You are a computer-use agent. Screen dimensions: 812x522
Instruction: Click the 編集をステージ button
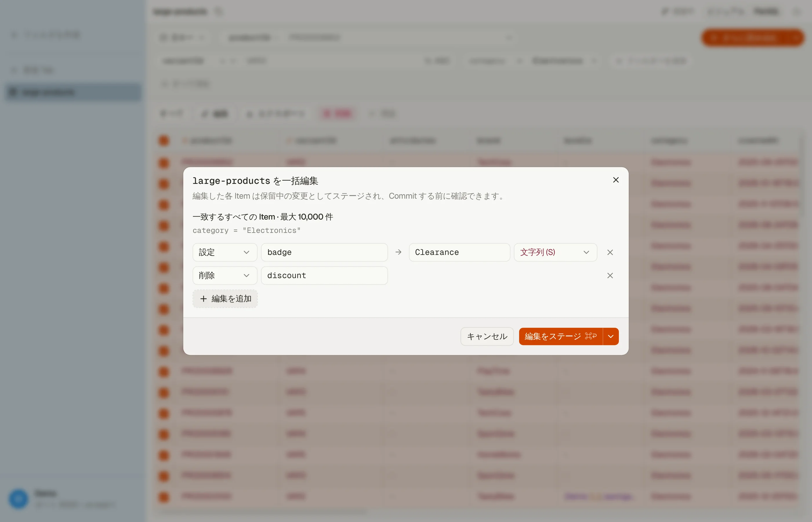point(561,336)
